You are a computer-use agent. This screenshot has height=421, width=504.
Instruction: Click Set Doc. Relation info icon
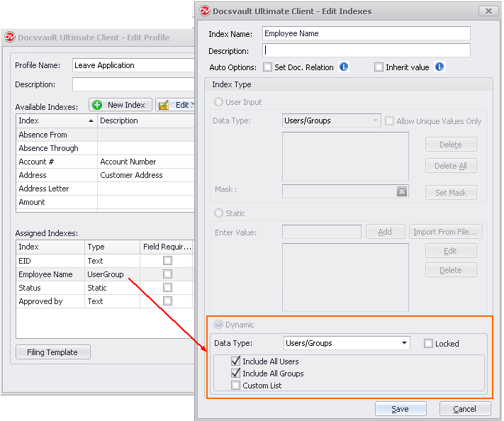click(344, 67)
